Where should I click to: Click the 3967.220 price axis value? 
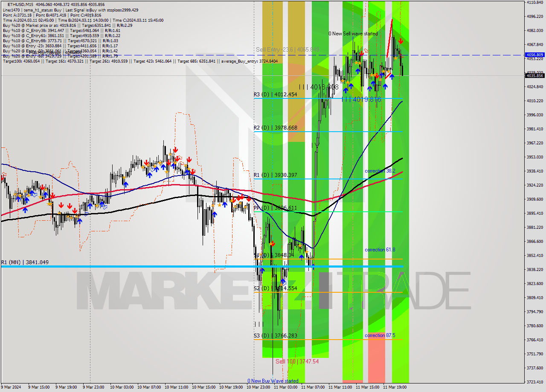click(535, 143)
